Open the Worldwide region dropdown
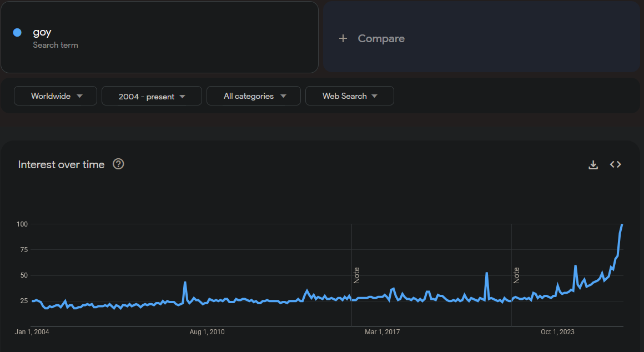Viewport: 644px width, 352px height. 56,95
